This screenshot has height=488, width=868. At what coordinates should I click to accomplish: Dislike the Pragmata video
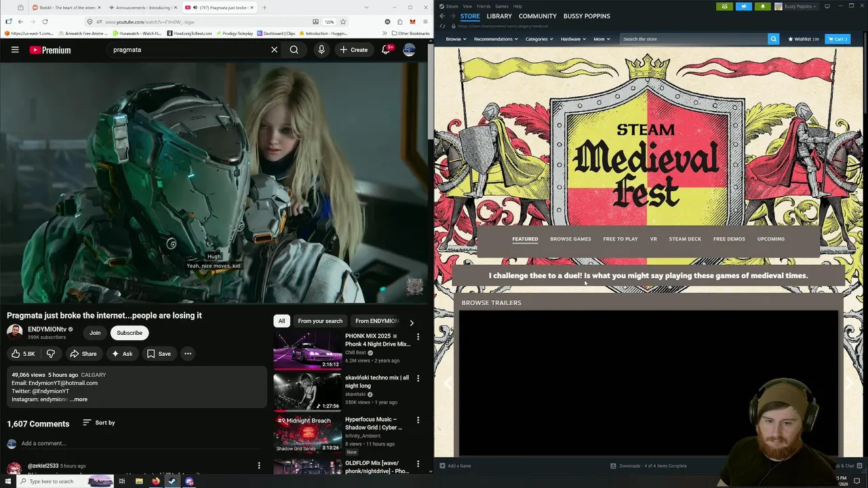coord(50,354)
